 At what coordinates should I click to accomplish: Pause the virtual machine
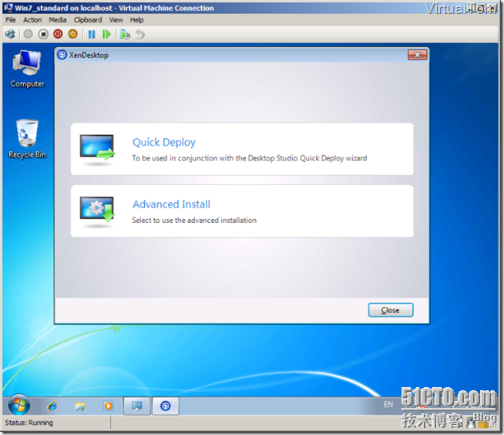(x=92, y=34)
